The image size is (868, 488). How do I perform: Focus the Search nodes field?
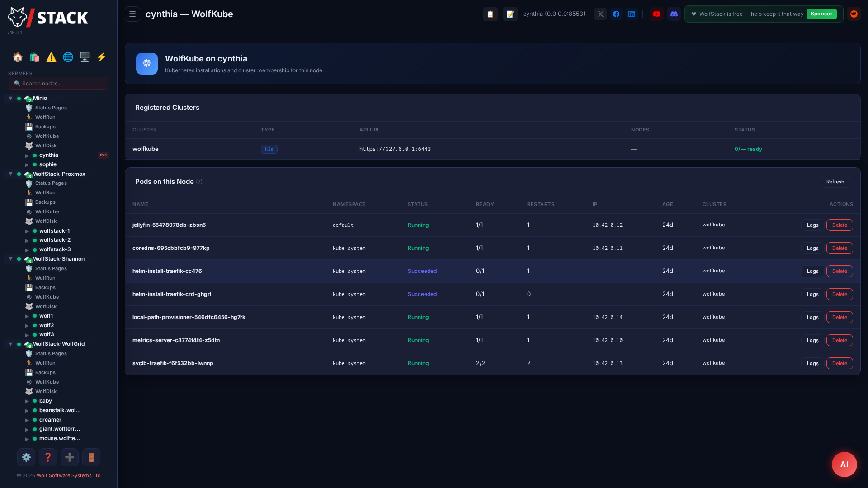pyautogui.click(x=58, y=83)
